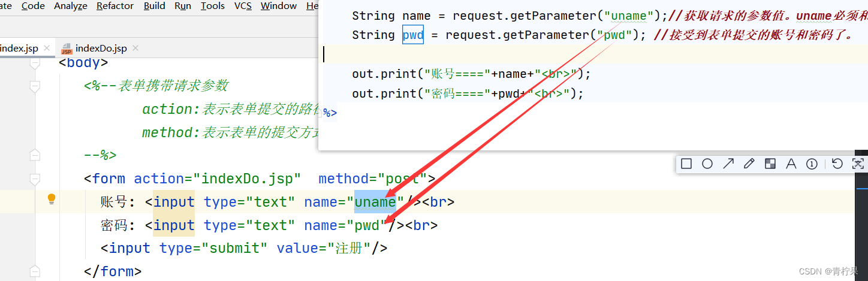This screenshot has width=868, height=281.
Task: Click the out.print 密码 line in popup
Action: 468,93
